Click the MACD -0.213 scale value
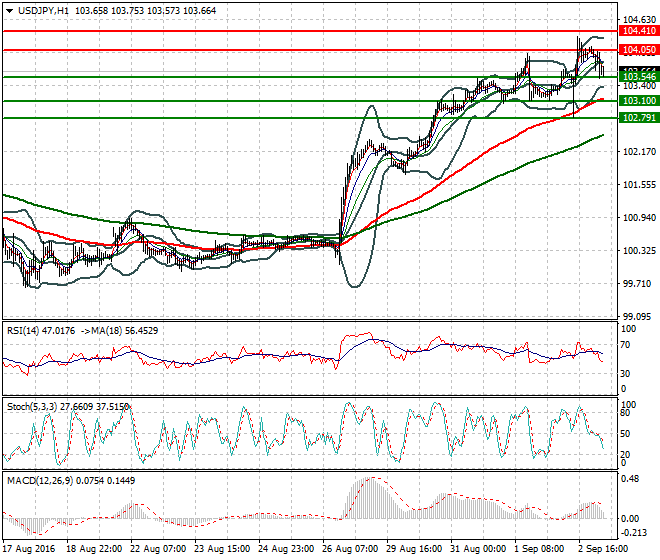 click(x=635, y=533)
